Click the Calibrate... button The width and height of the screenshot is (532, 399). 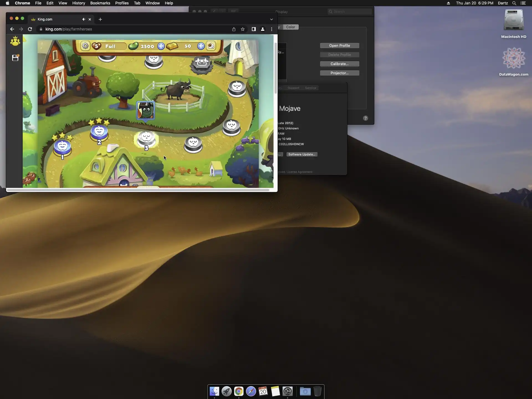[x=339, y=64]
